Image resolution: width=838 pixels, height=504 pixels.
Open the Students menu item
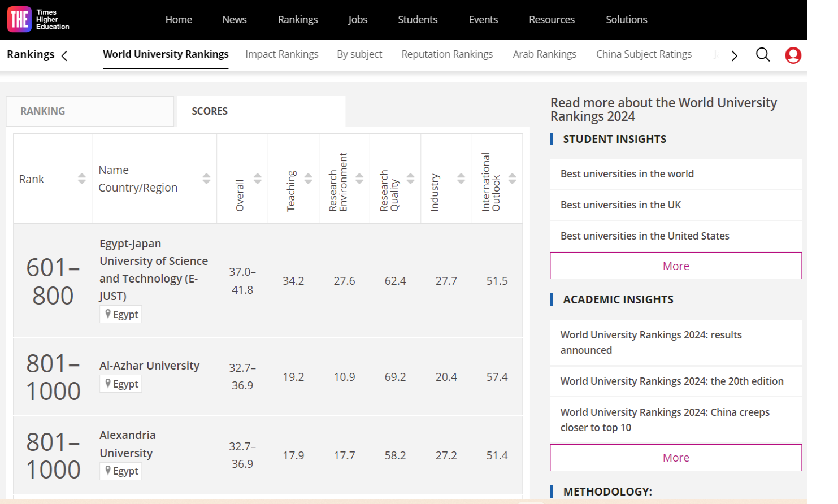coord(418,20)
